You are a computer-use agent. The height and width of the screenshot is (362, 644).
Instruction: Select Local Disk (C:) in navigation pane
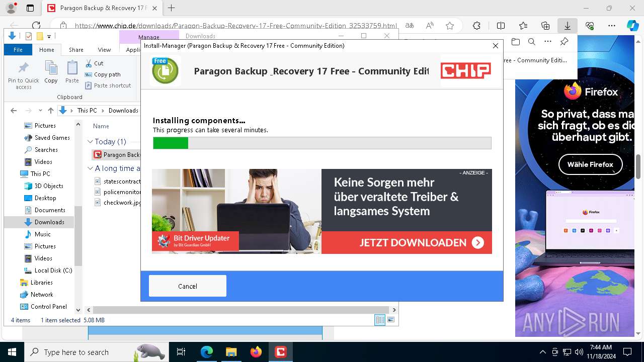[x=48, y=270]
